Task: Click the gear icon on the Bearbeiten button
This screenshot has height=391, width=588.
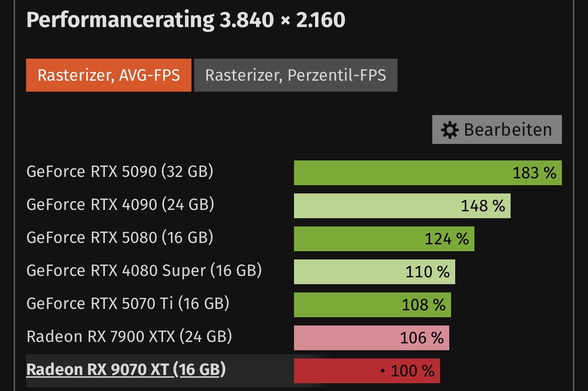Action: 451,130
